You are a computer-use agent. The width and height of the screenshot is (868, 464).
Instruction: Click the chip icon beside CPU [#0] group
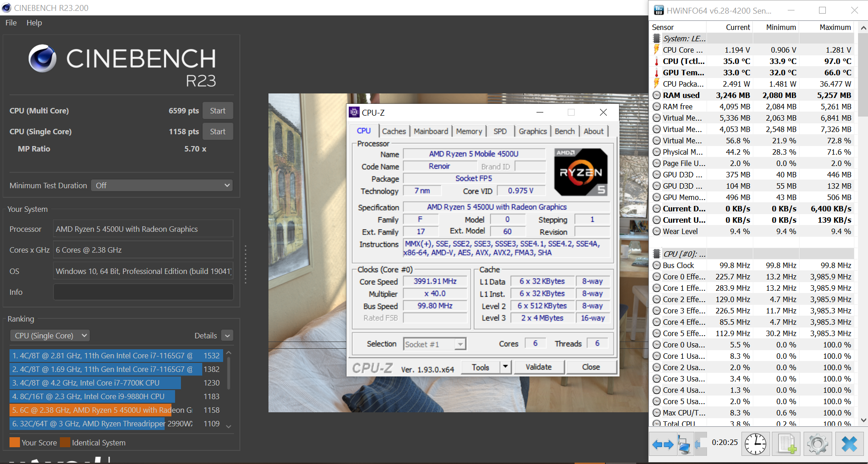(657, 254)
